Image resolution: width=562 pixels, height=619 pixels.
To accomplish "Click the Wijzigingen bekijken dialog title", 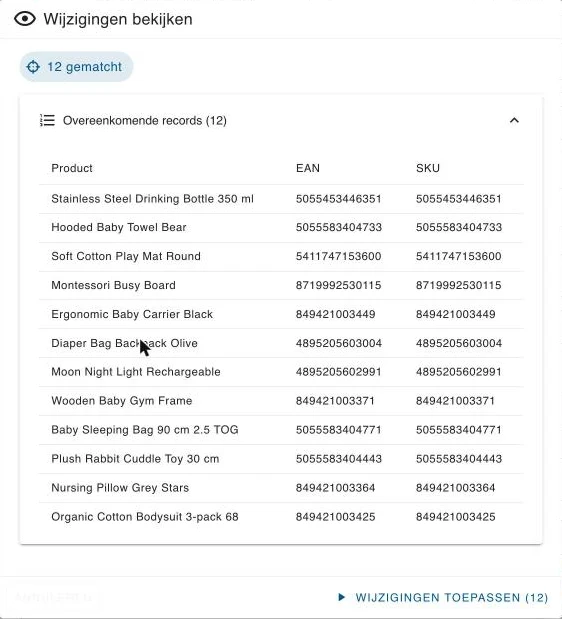I will coord(118,19).
